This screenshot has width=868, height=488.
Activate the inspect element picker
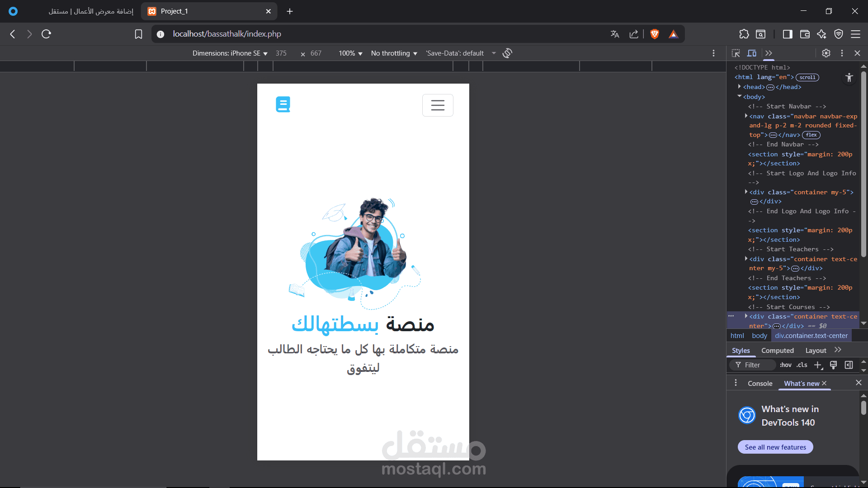(736, 53)
